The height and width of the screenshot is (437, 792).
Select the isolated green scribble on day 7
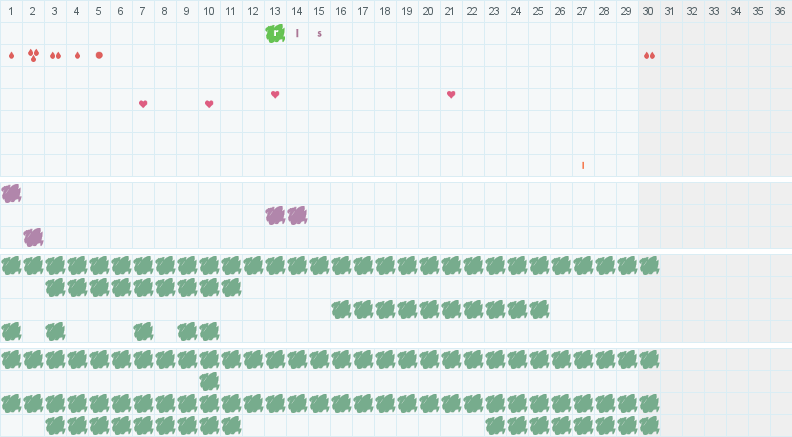(143, 331)
